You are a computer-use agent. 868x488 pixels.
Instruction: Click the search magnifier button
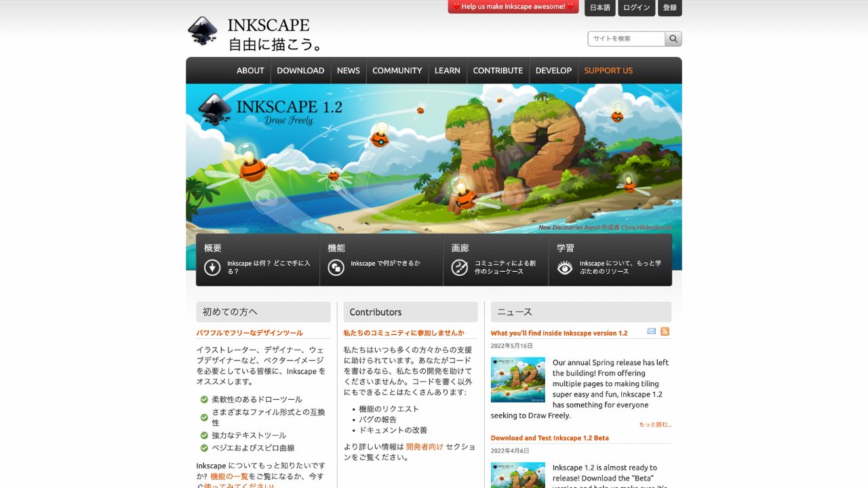[x=673, y=39]
